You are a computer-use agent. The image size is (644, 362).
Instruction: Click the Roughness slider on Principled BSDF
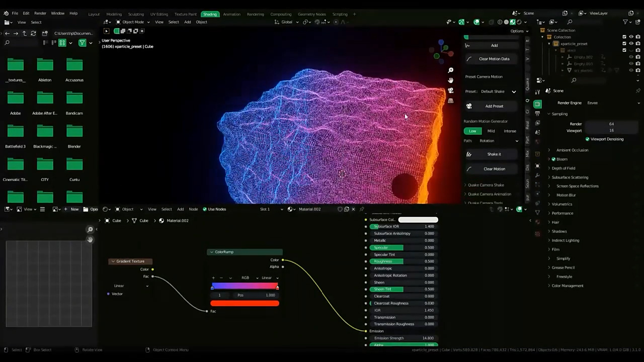403,261
